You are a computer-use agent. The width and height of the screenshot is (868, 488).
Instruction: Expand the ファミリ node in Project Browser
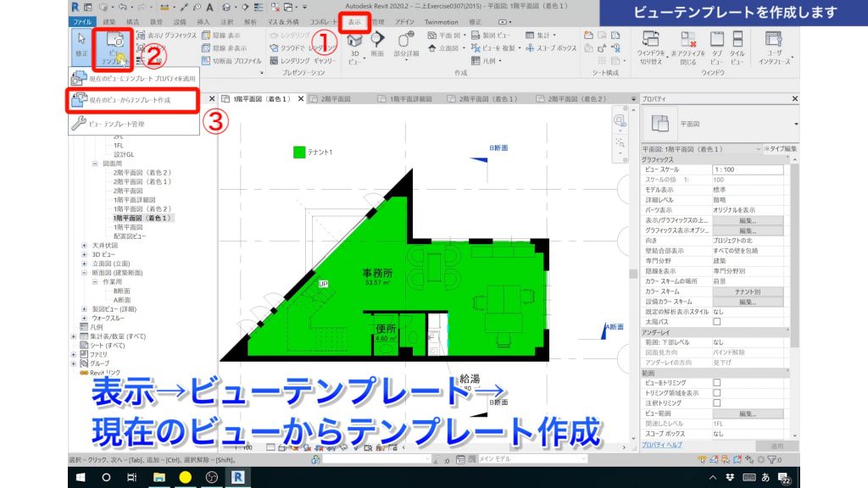coord(73,354)
